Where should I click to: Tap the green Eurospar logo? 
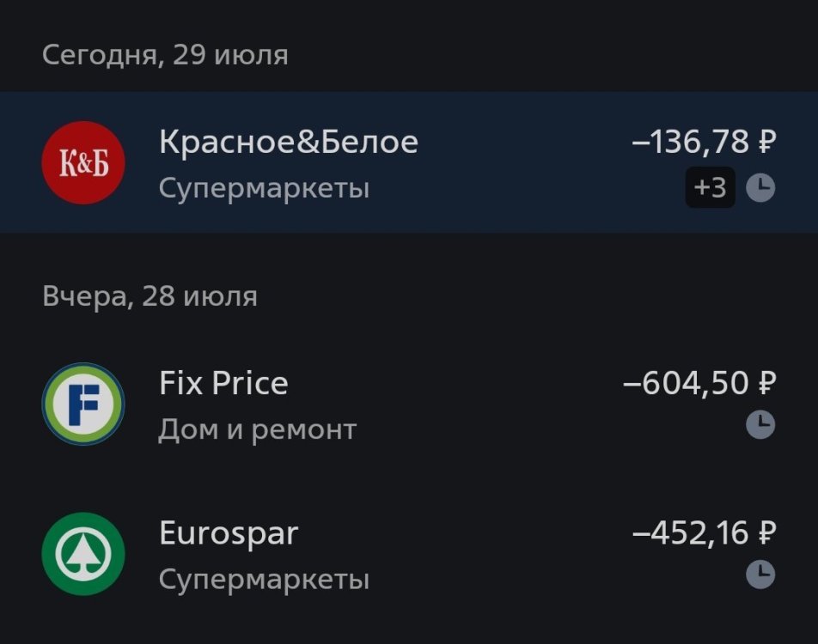point(83,554)
